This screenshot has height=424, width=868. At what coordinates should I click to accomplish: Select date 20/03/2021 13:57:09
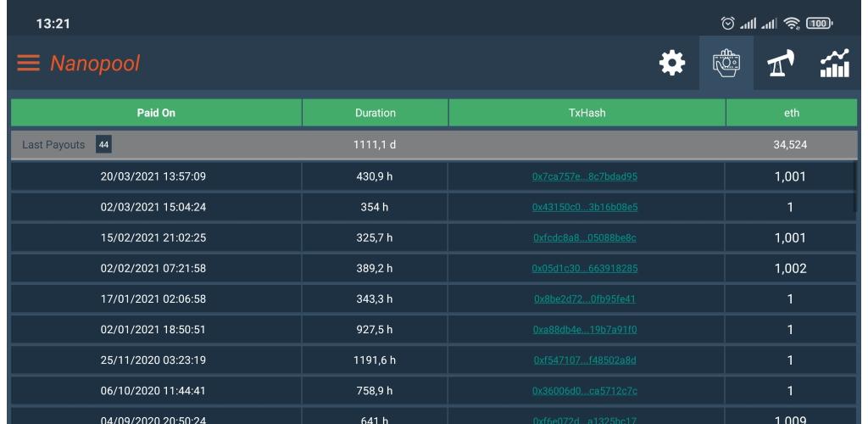pos(153,176)
